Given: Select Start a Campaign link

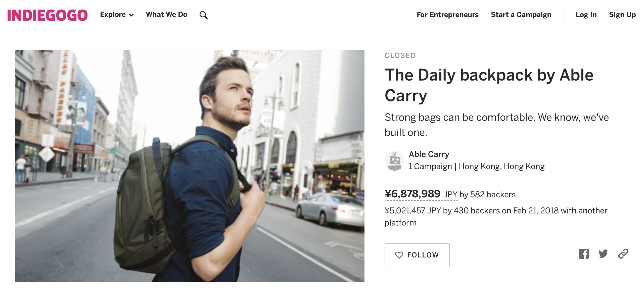Looking at the screenshot, I should [x=521, y=15].
